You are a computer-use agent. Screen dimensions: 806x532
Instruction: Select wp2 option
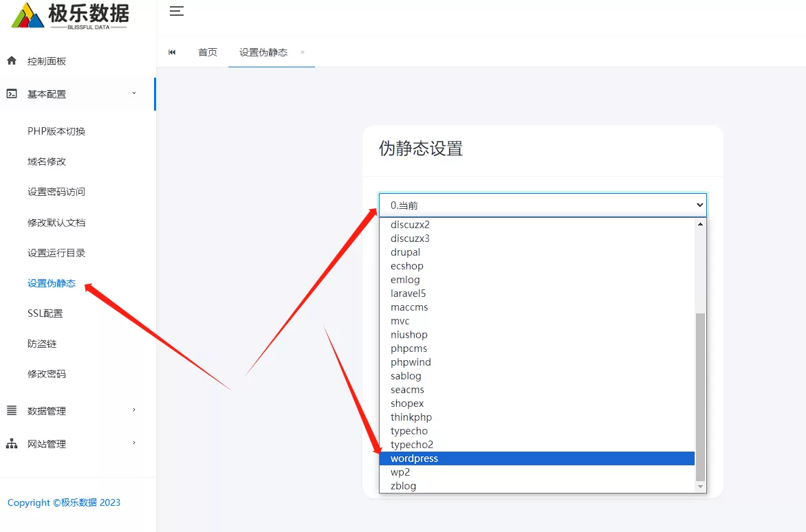(x=537, y=472)
